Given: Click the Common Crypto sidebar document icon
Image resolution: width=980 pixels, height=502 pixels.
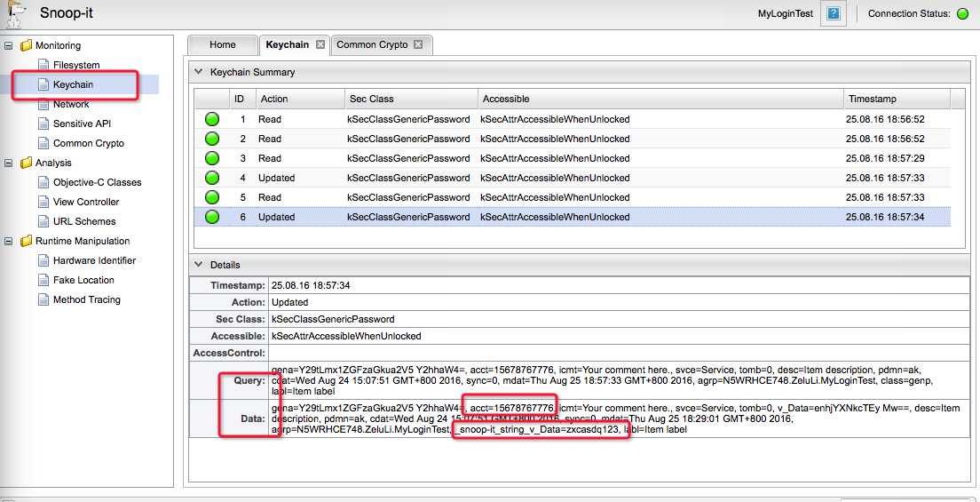Looking at the screenshot, I should click(43, 143).
